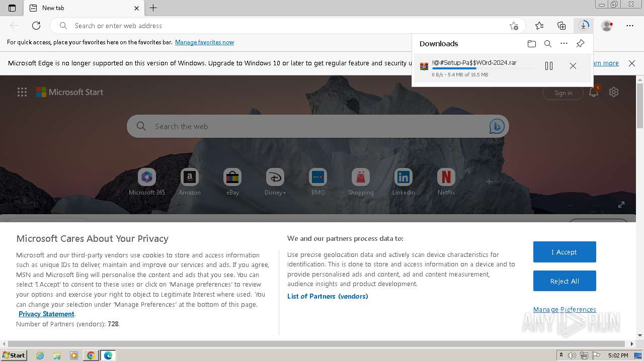The height and width of the screenshot is (362, 644).
Task: Open the eBay quick link
Action: [232, 182]
